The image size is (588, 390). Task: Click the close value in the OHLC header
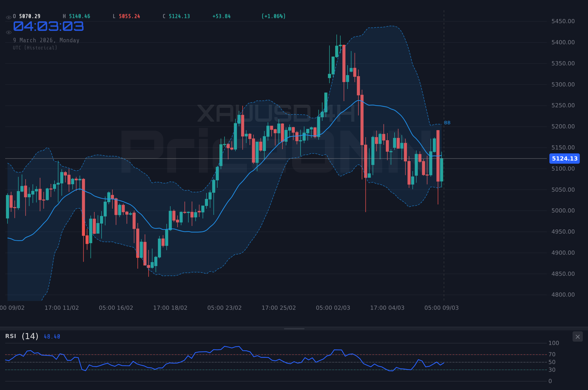coord(179,16)
